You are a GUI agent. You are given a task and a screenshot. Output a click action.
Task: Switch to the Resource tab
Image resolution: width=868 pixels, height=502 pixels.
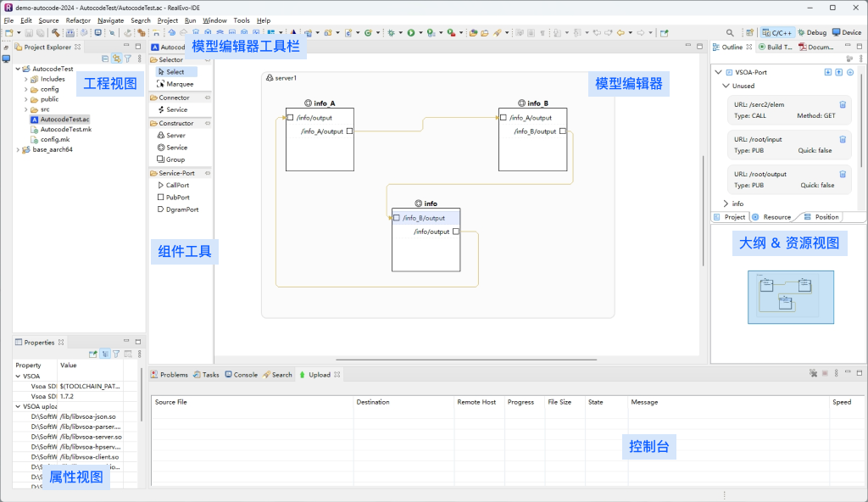[x=771, y=217]
